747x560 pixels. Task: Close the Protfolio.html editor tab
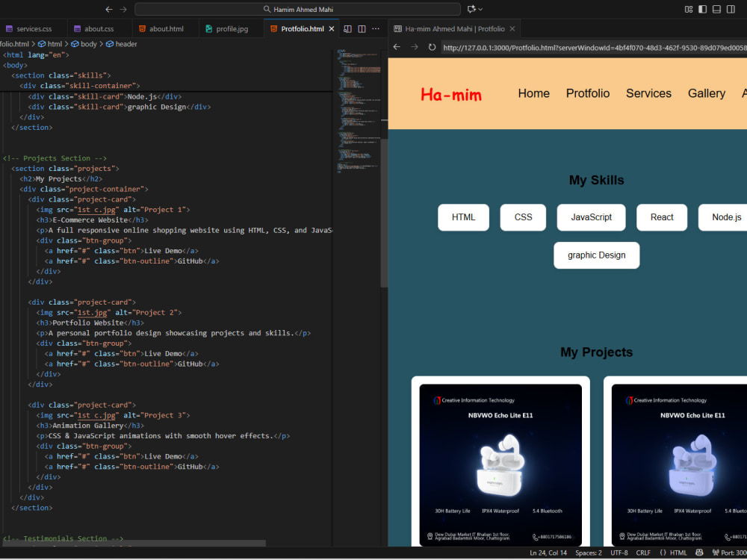click(x=332, y=28)
